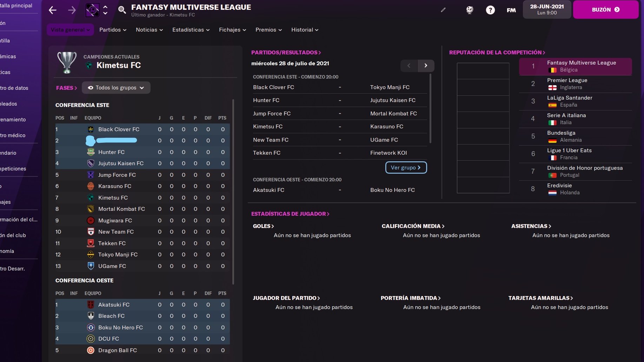This screenshot has height=362, width=644.
Task: Open the help question mark
Action: [490, 10]
